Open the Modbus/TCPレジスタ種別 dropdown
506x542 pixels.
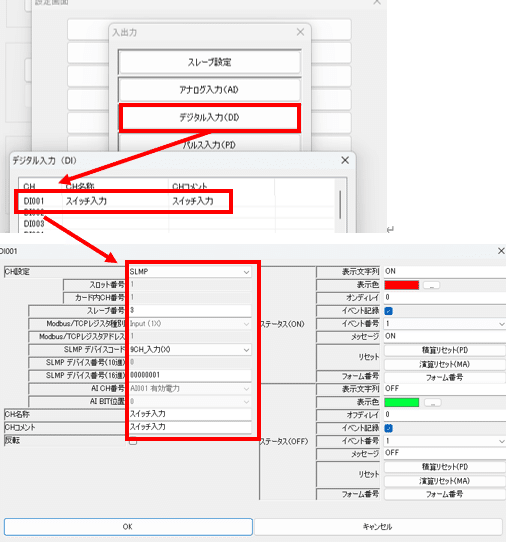190,324
